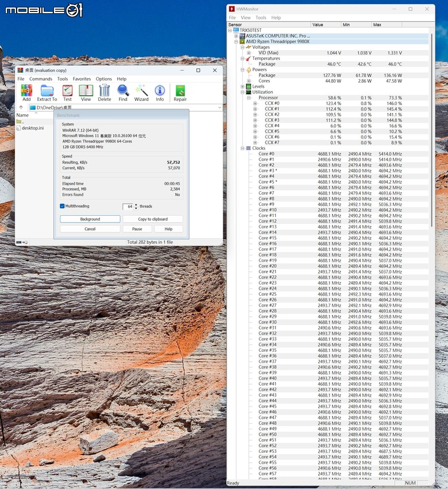Click the Value column header in HWMonitor

326,25
